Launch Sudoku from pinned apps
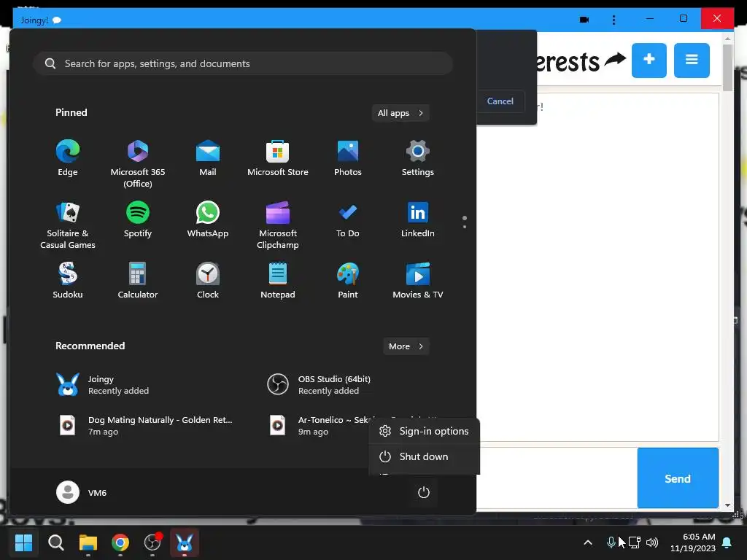This screenshot has height=560, width=747. coord(68,281)
